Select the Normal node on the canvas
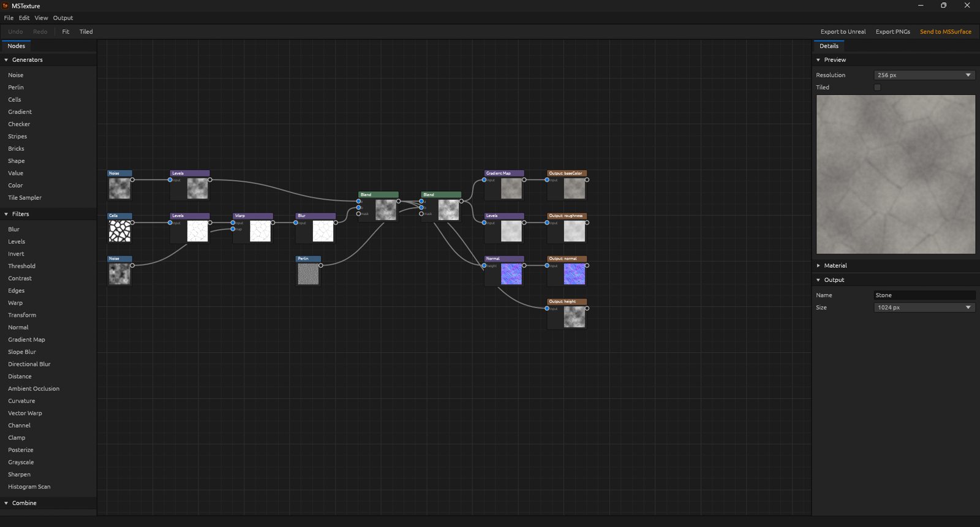 tap(504, 271)
